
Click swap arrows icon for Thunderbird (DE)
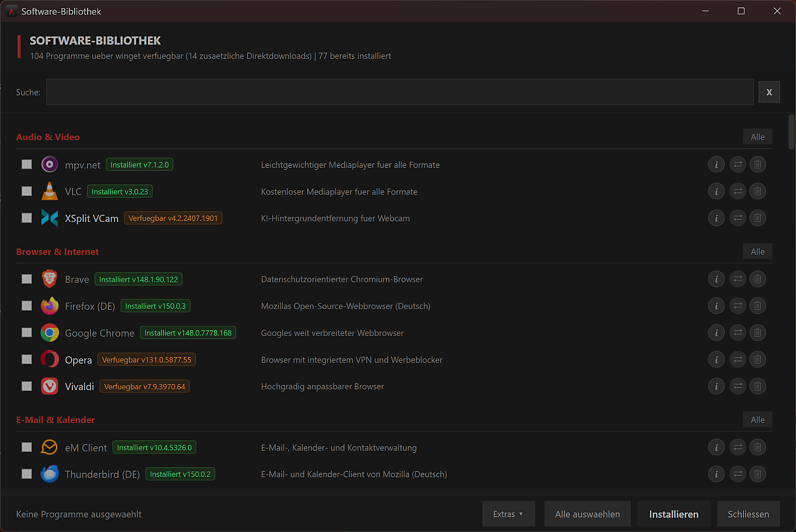738,474
